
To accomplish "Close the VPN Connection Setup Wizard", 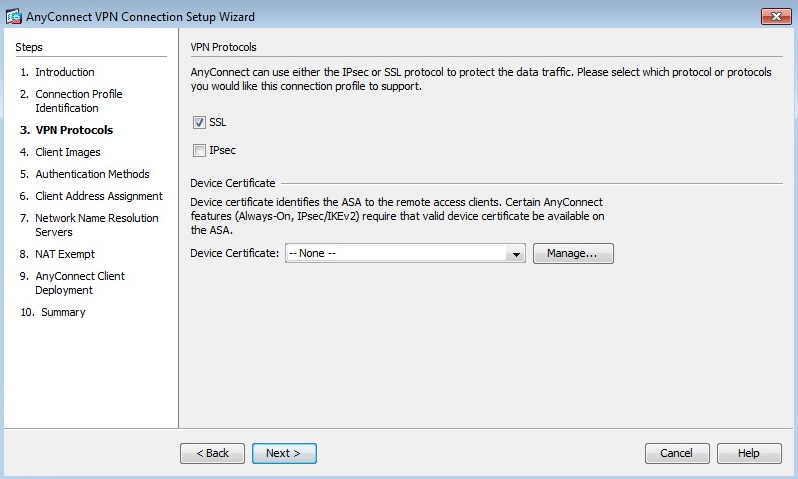I will click(776, 16).
